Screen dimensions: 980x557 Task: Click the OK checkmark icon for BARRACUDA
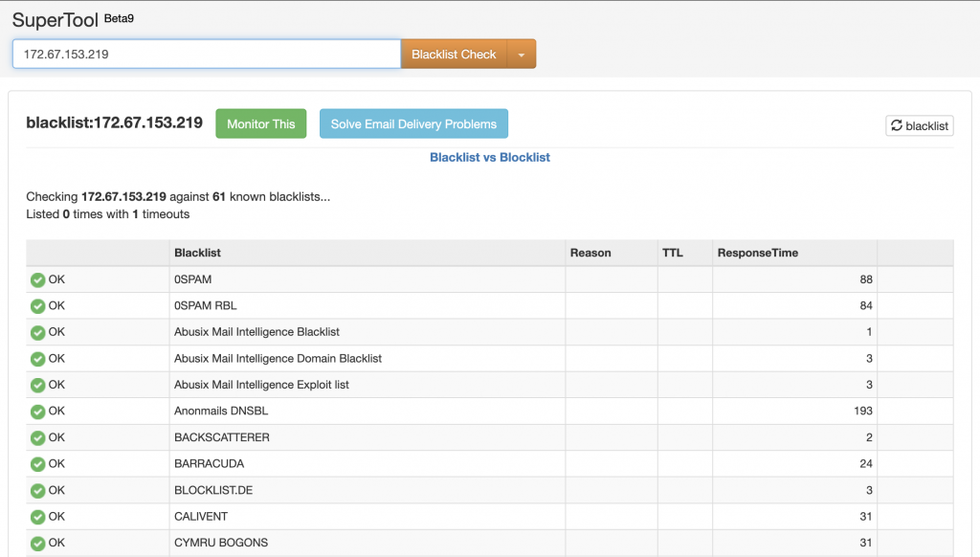(x=37, y=464)
